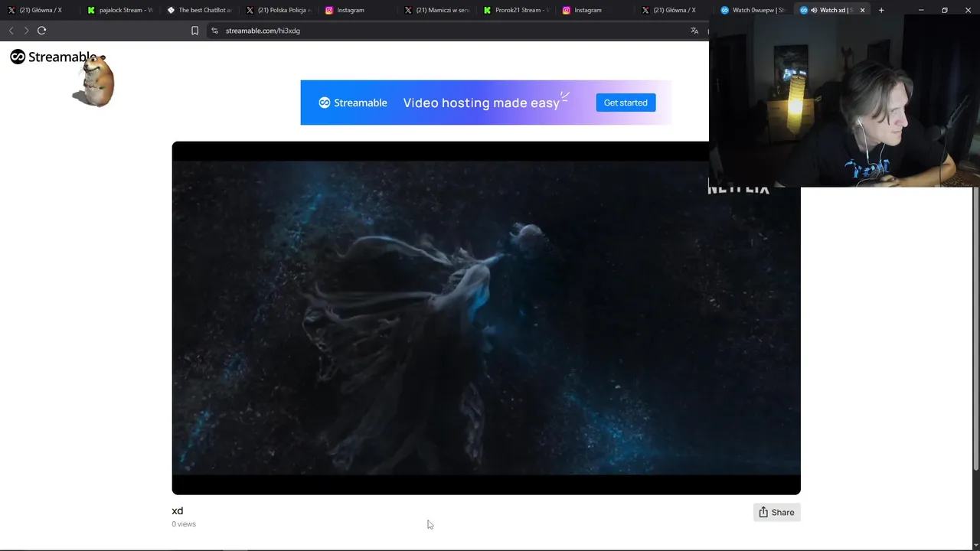Click the 0 views count
The height and width of the screenshot is (551, 980).
coord(184,524)
